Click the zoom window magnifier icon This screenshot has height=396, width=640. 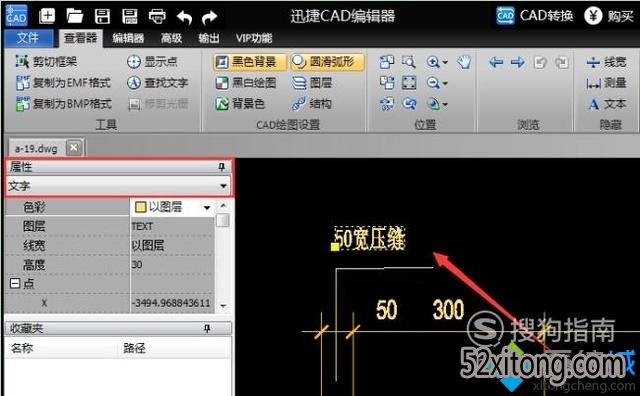coord(409,62)
